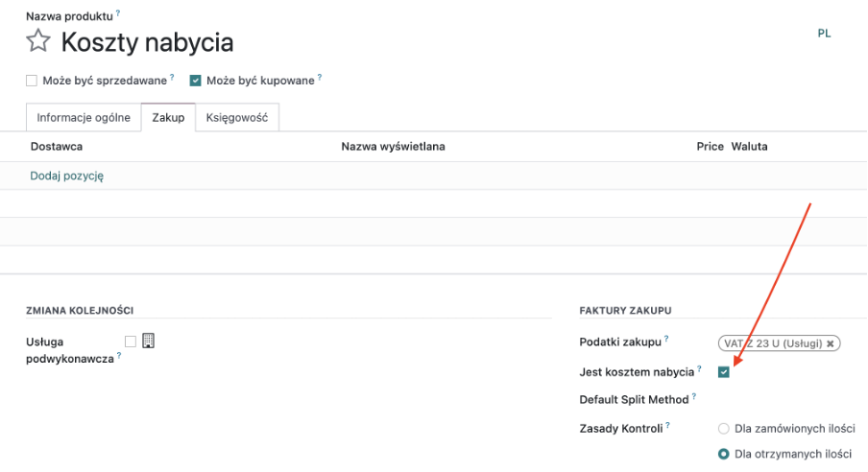
Task: Show help for Zasady Kontroli
Action: click(x=667, y=425)
